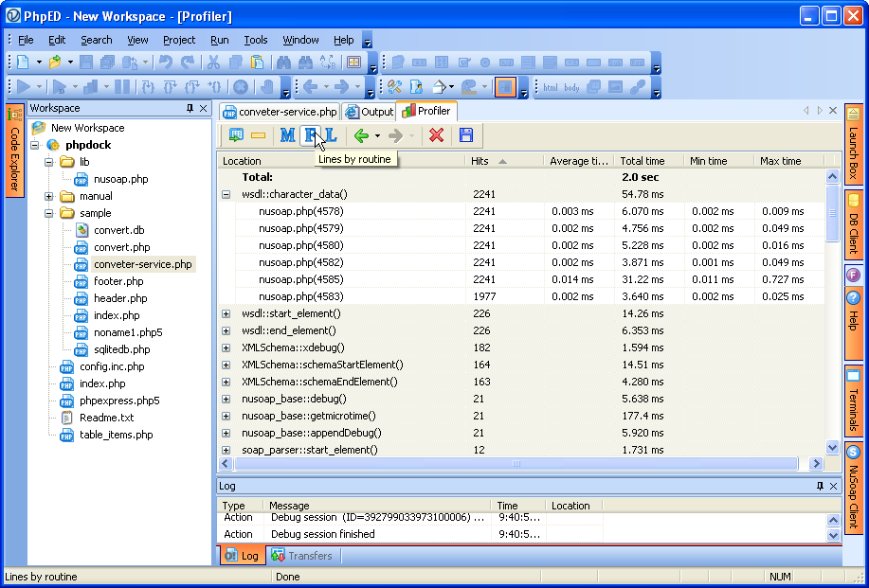
Task: Sort by the Max time column
Action: 789,161
